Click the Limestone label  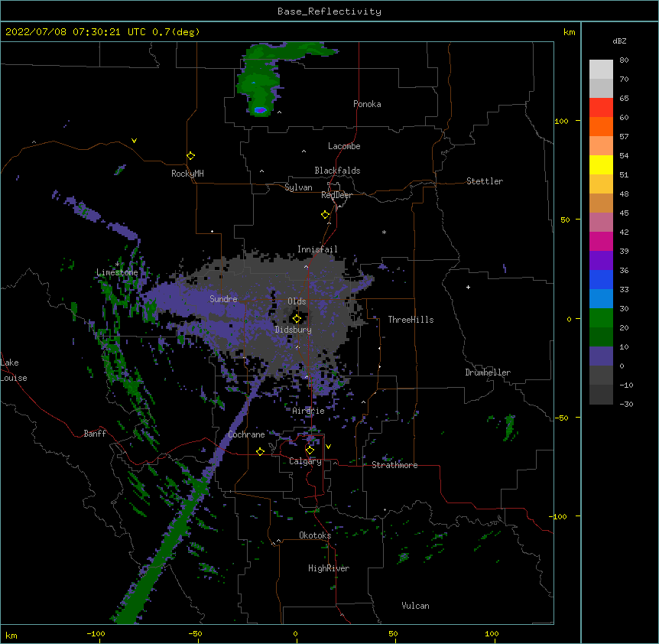[x=117, y=272]
